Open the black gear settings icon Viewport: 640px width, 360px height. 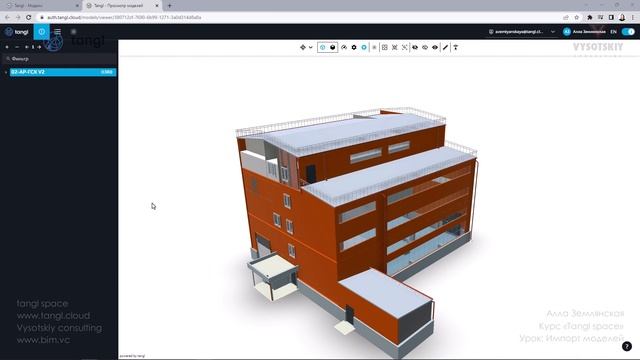[354, 47]
